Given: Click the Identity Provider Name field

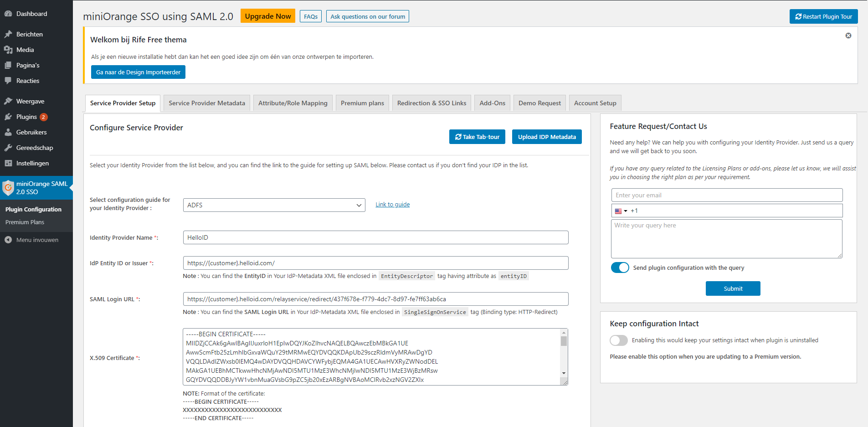Looking at the screenshot, I should pyautogui.click(x=375, y=237).
